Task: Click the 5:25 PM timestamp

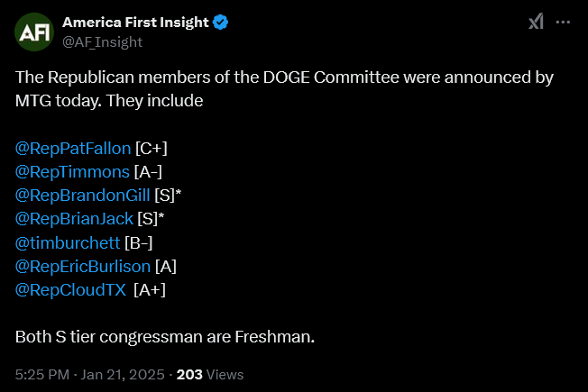Action: click(42, 374)
